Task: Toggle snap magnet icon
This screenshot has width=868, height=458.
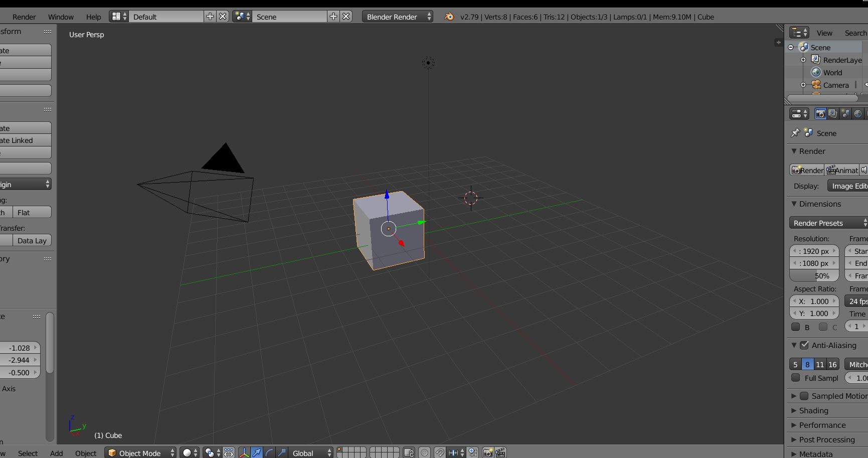Action: pos(440,452)
